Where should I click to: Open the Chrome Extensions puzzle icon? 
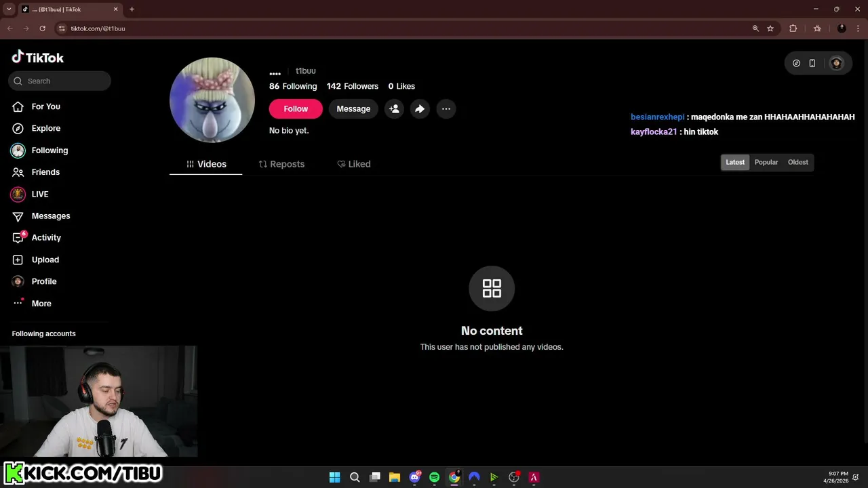point(793,28)
